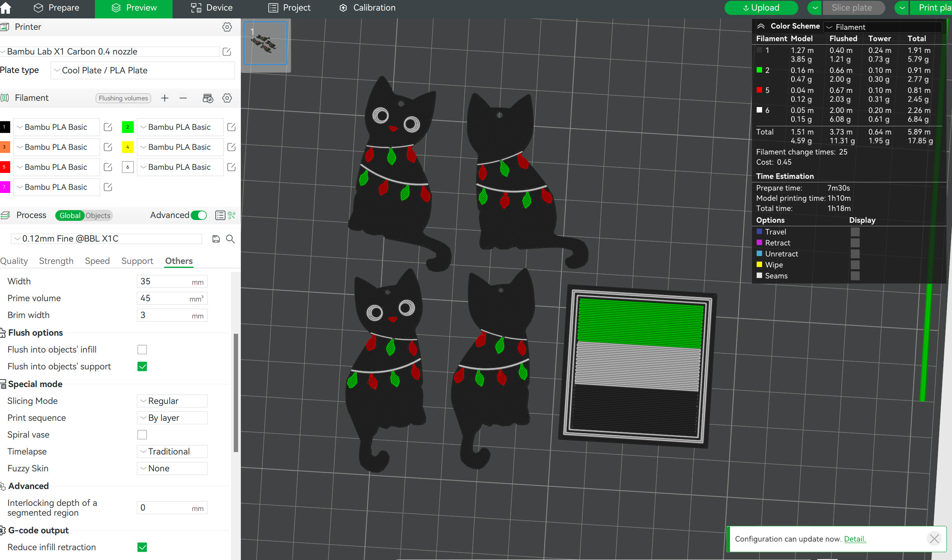Click the Upload button
This screenshot has height=560, width=952.
pyautogui.click(x=761, y=8)
